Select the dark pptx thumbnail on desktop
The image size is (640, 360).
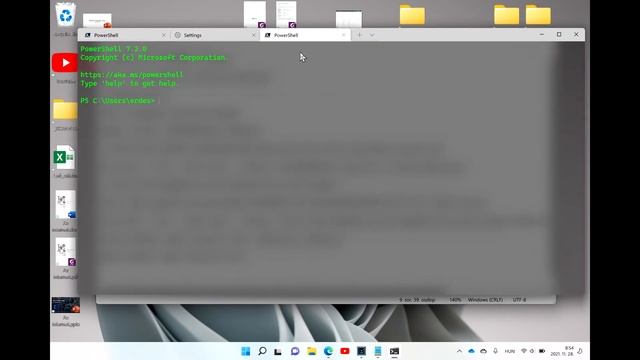[66, 305]
